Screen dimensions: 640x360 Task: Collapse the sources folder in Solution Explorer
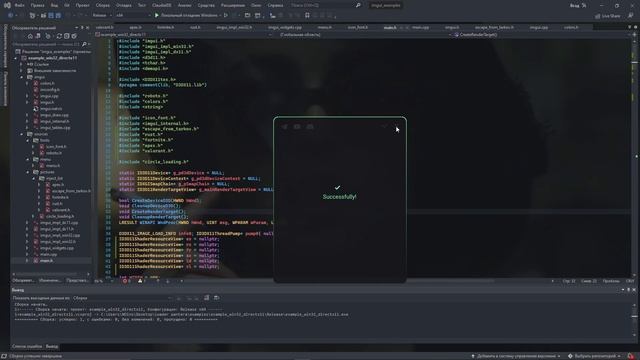click(x=22, y=134)
